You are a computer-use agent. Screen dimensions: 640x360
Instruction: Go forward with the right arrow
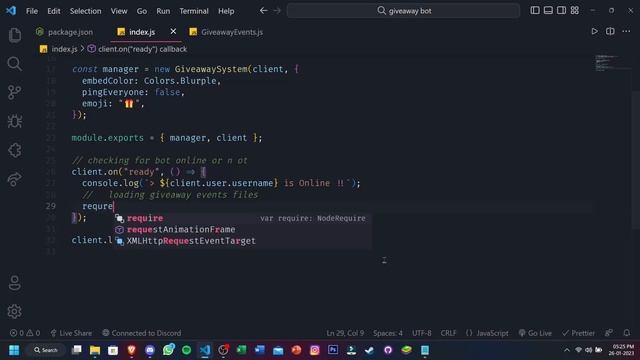(x=277, y=11)
